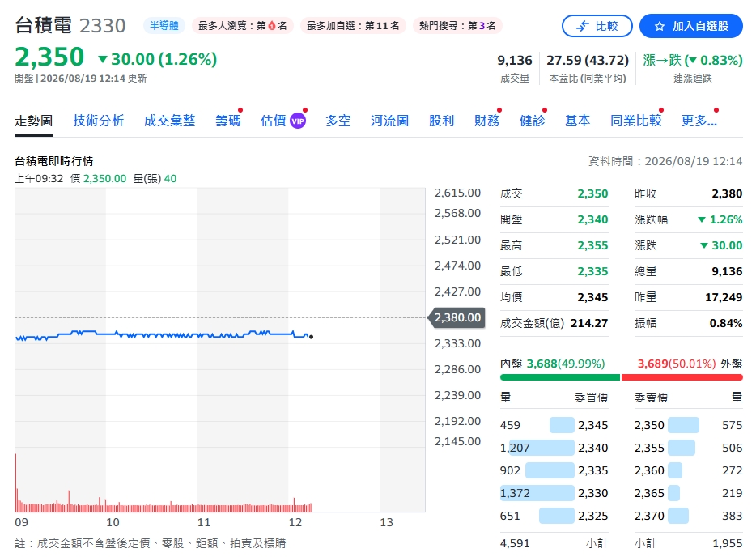
Task: Click the big 2,350 price
Action: [49, 57]
